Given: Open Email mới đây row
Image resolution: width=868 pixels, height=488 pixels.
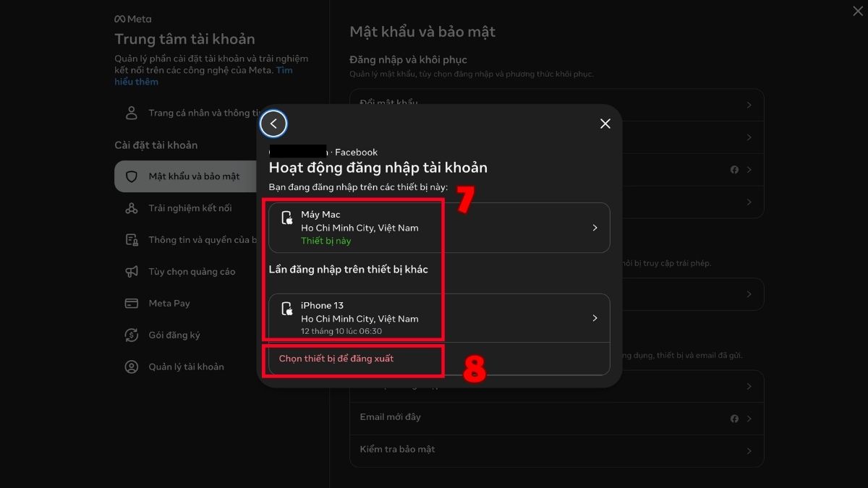Looking at the screenshot, I should pyautogui.click(x=557, y=418).
